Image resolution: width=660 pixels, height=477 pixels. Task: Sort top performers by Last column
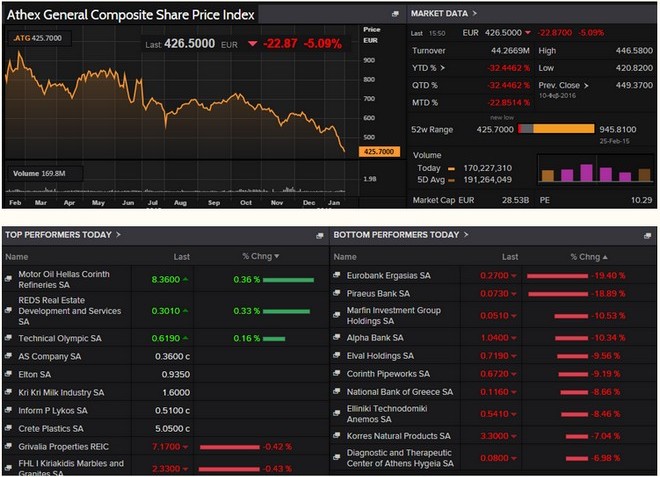tap(180, 256)
